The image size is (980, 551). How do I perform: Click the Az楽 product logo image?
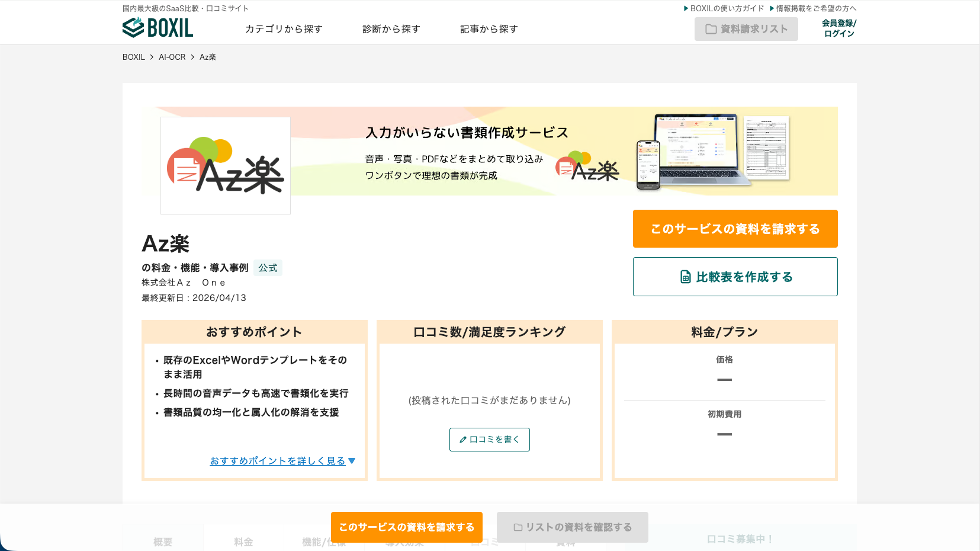point(226,166)
